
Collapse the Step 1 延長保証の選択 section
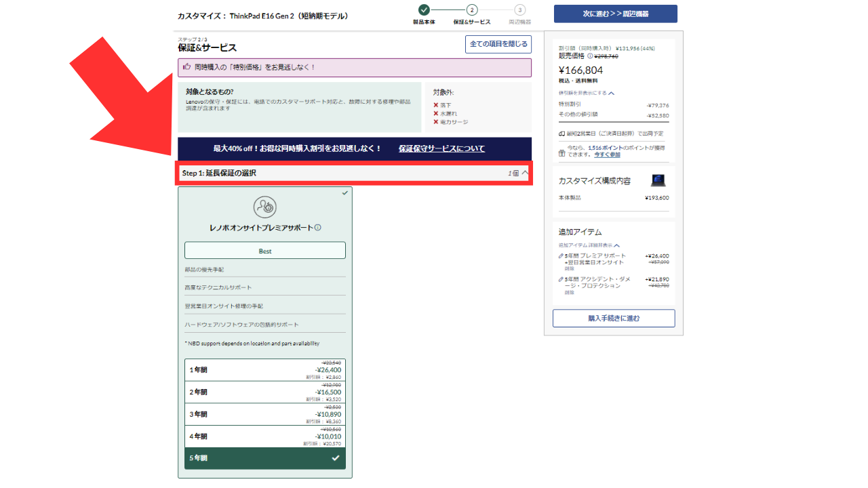pos(524,174)
